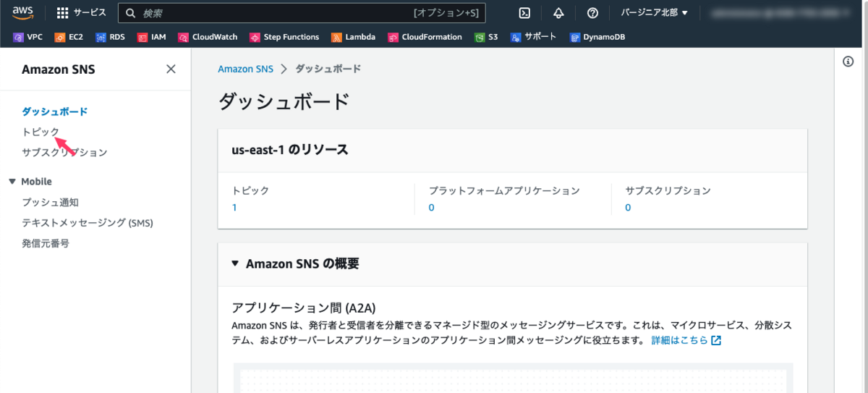This screenshot has width=868, height=393.
Task: Open the S3 bookmark
Action: pyautogui.click(x=486, y=37)
